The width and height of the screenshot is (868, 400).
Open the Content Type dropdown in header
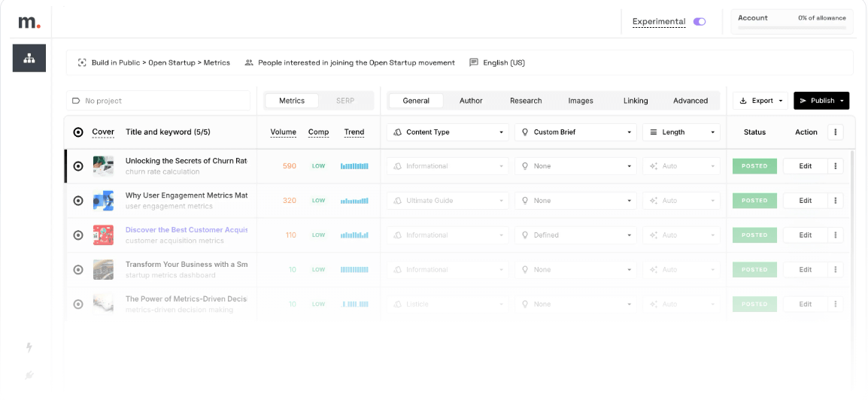pyautogui.click(x=448, y=132)
